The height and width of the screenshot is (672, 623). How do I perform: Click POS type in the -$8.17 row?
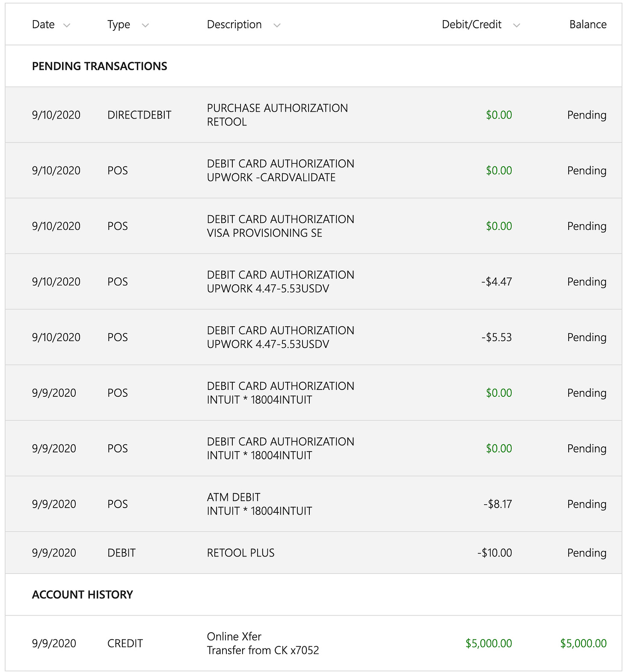118,504
